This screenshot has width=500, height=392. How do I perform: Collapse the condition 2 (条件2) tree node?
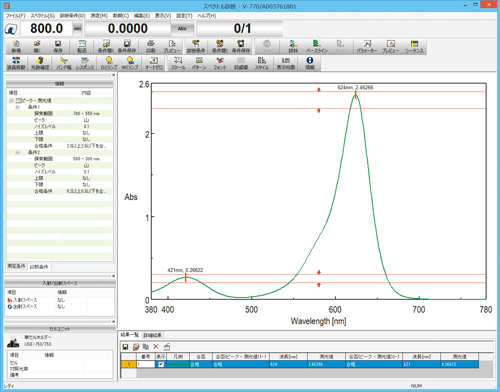18,152
